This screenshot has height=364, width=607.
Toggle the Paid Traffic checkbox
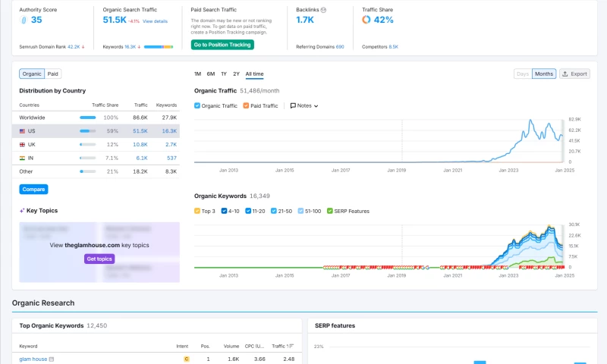point(247,106)
